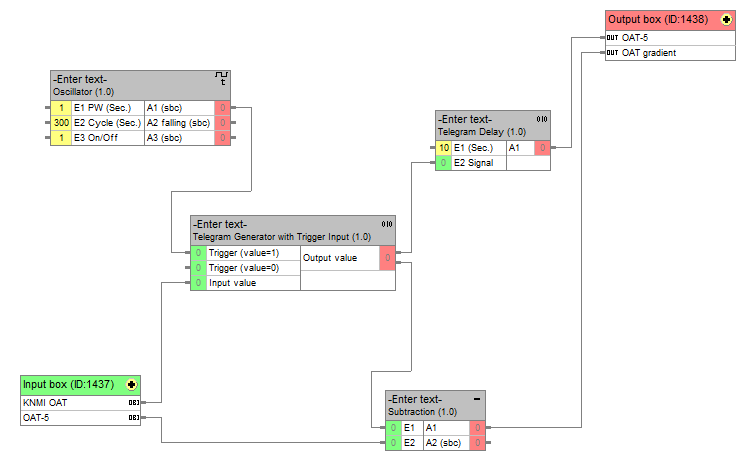The width and height of the screenshot is (750, 474).
Task: Click the Oscillator square-wave icon
Action: (x=221, y=78)
